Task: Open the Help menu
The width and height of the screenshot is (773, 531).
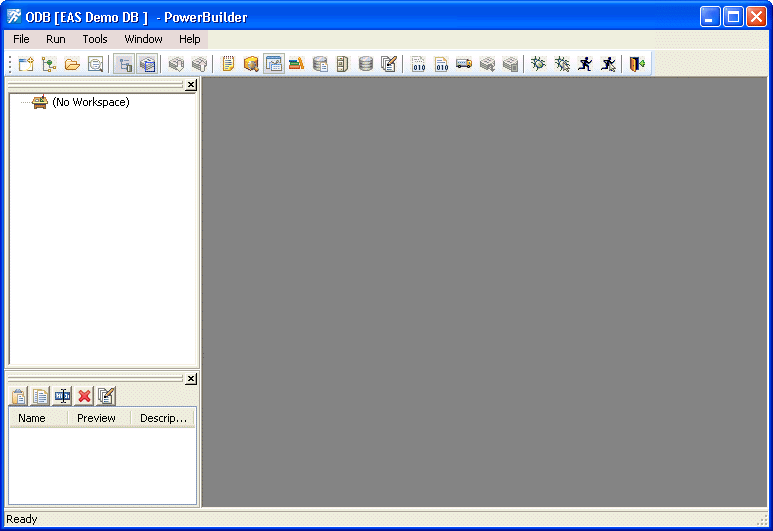Action: pos(189,39)
